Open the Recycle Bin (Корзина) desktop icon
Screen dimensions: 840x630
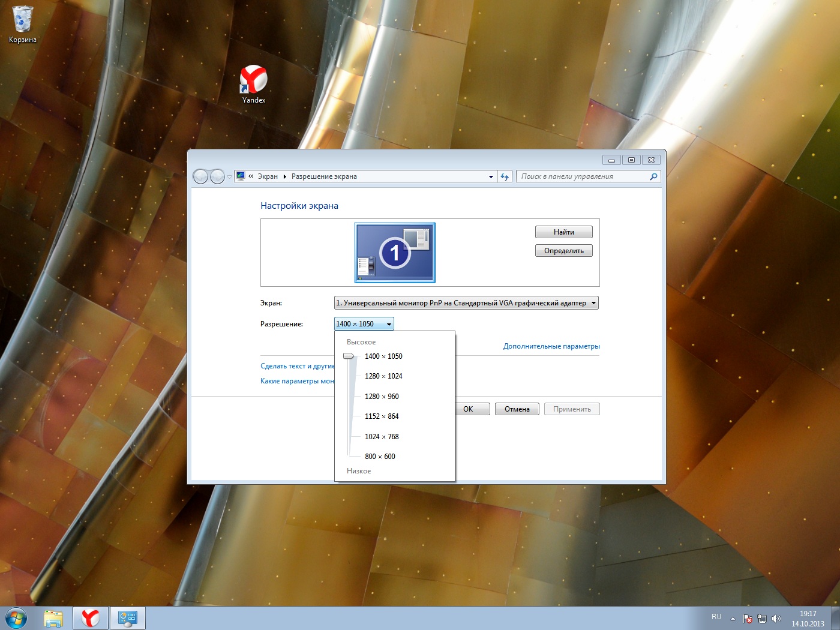click(x=22, y=24)
